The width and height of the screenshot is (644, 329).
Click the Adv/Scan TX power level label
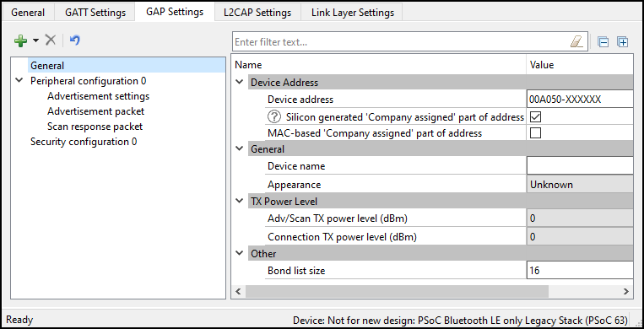coord(338,218)
